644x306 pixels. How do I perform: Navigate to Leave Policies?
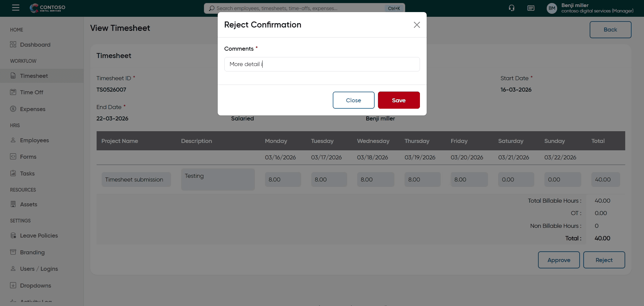point(39,236)
